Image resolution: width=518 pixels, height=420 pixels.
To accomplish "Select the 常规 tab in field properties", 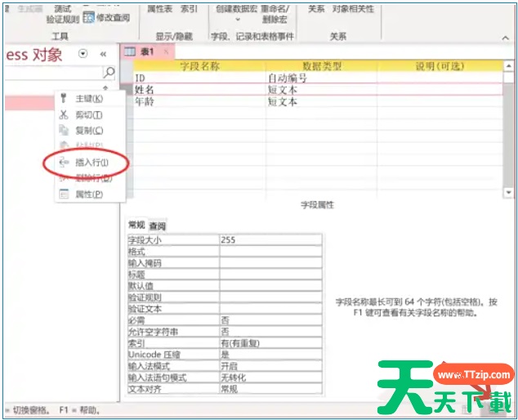I will [x=136, y=226].
